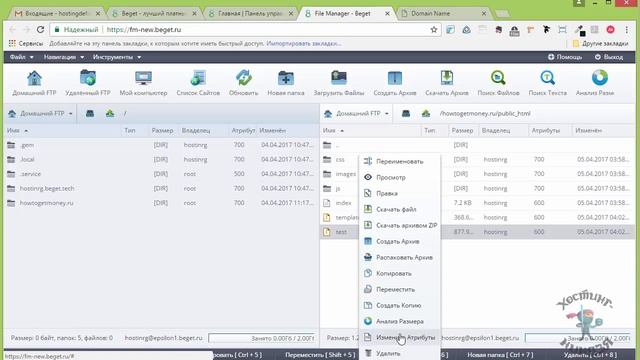640x360 pixels.
Task: Click left panel disk usage bar
Action: pyautogui.click(x=262, y=338)
